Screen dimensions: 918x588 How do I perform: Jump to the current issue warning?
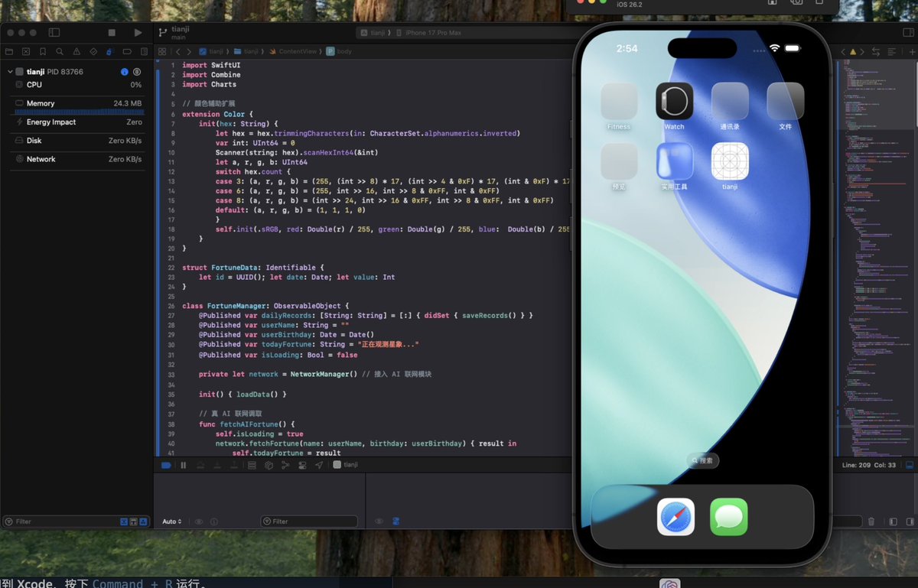click(855, 52)
